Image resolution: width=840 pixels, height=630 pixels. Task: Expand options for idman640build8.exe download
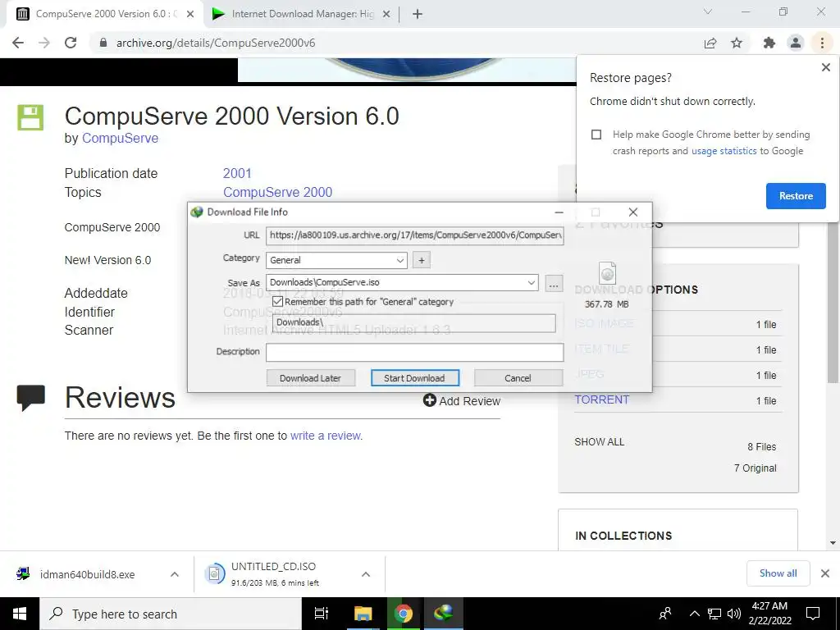175,574
